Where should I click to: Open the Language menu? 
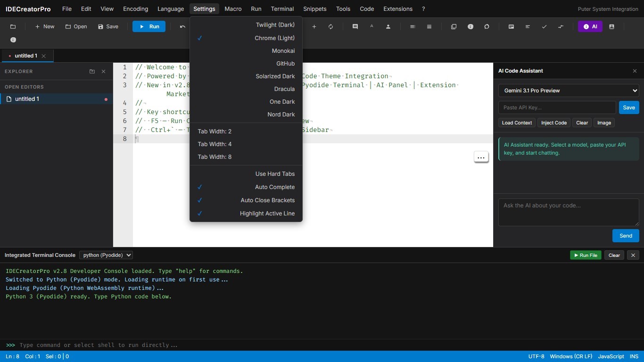[x=171, y=9]
